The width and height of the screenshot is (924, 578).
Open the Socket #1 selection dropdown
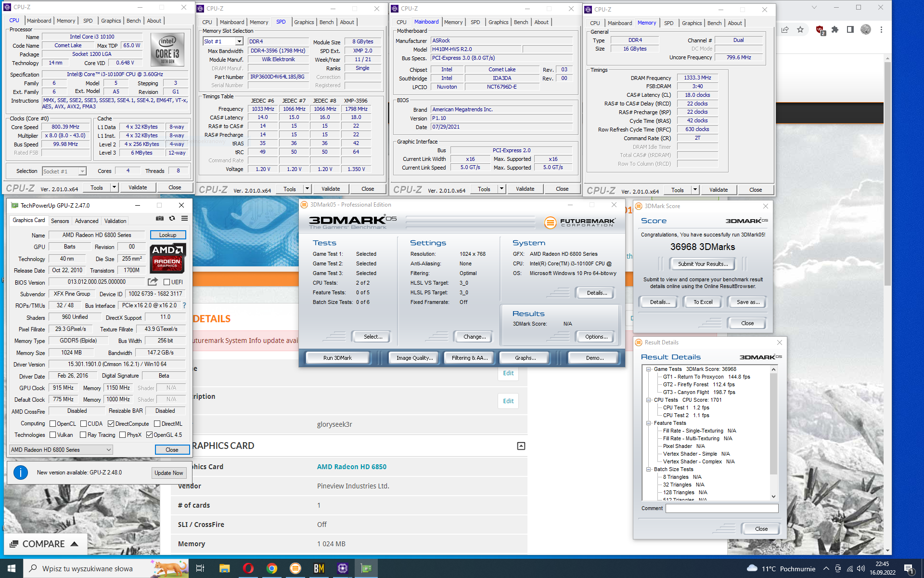[x=64, y=171]
